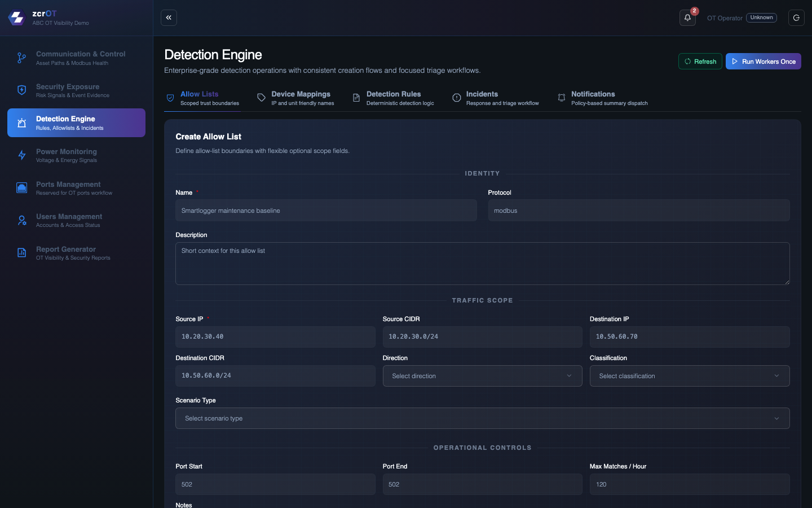This screenshot has width=812, height=508.
Task: Open Power Monitoring section
Action: click(76, 155)
